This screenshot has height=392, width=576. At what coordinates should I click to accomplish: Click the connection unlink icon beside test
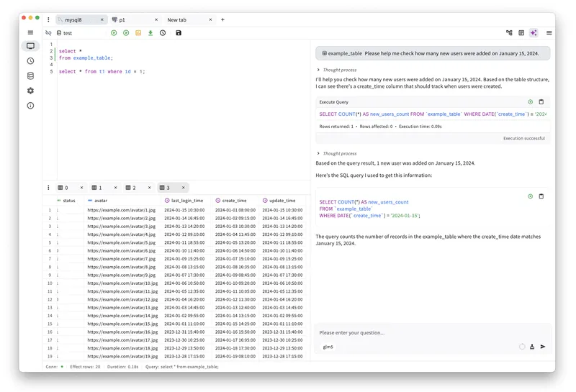point(48,33)
